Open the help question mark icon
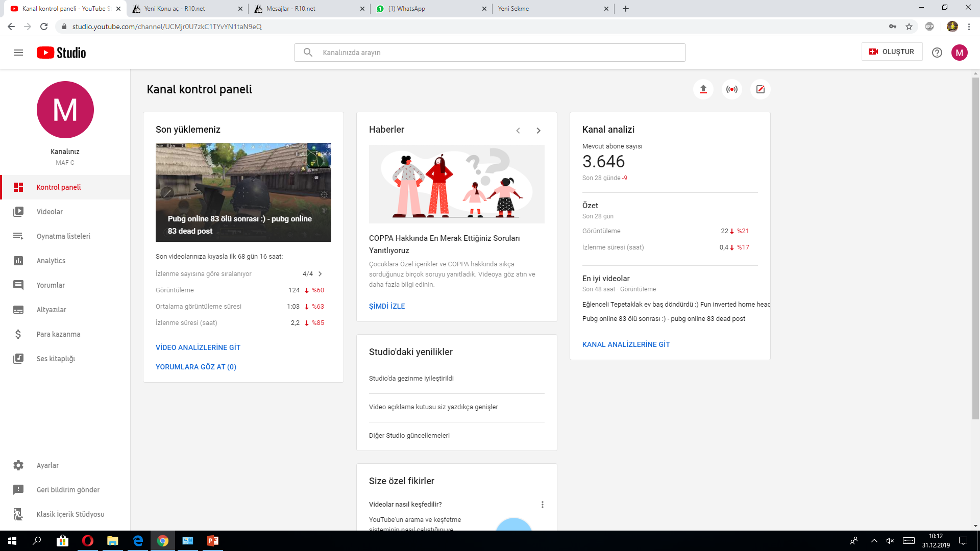 (937, 53)
